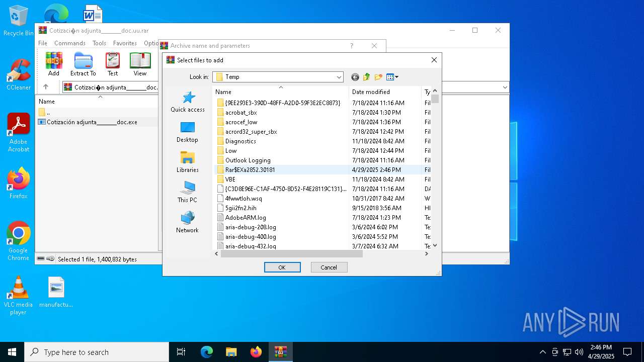Click the taskbar search box
This screenshot has height=362, width=644.
tap(97, 352)
